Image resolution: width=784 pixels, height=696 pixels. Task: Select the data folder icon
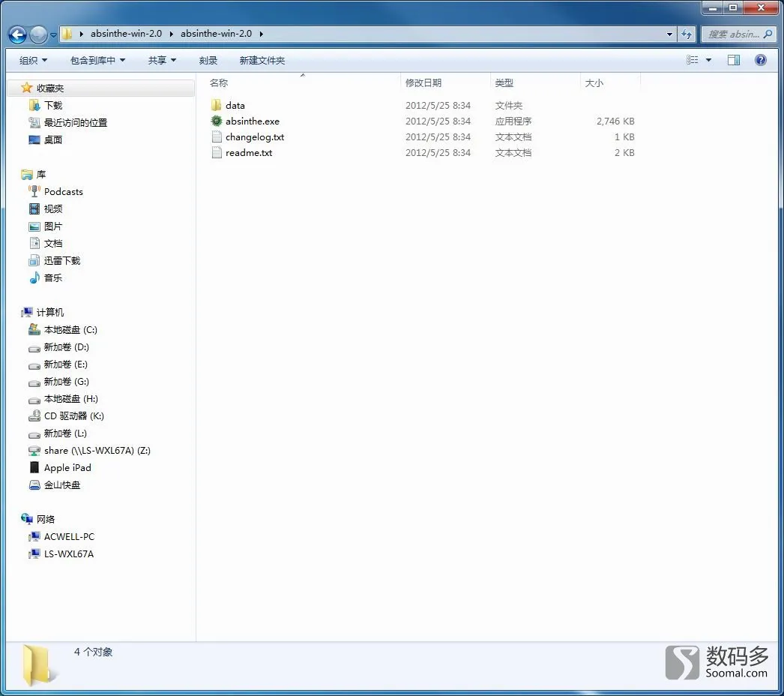click(216, 105)
